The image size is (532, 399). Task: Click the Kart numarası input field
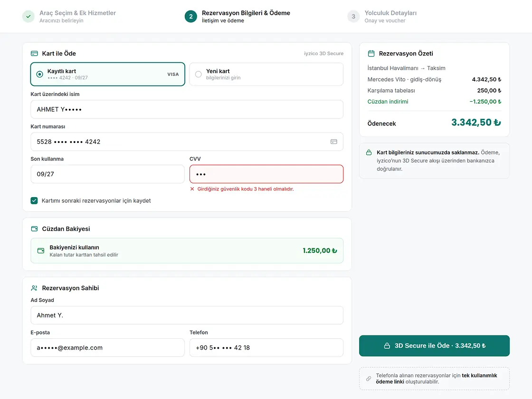tap(187, 142)
